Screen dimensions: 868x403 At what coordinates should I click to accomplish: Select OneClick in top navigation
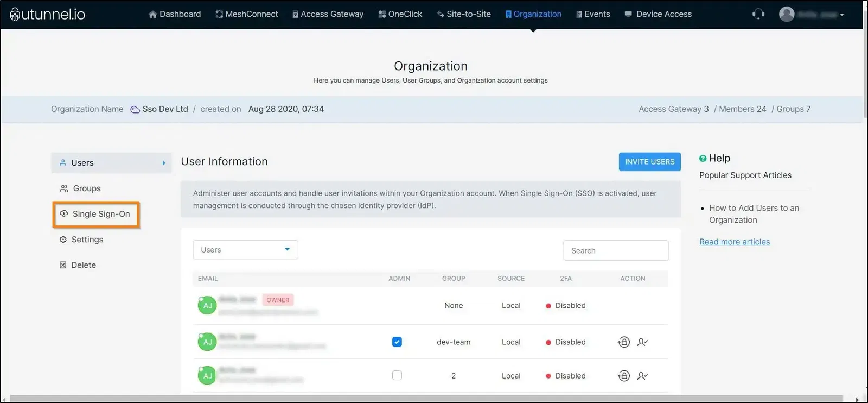coord(400,14)
